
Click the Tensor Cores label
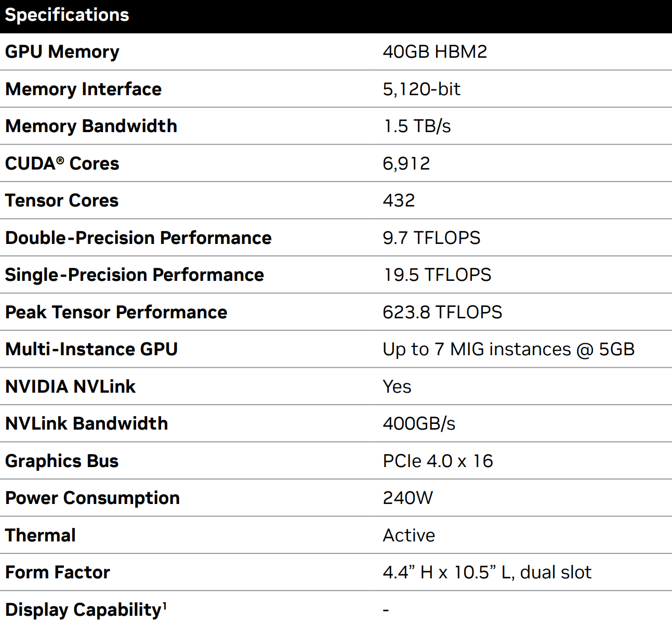(x=62, y=201)
